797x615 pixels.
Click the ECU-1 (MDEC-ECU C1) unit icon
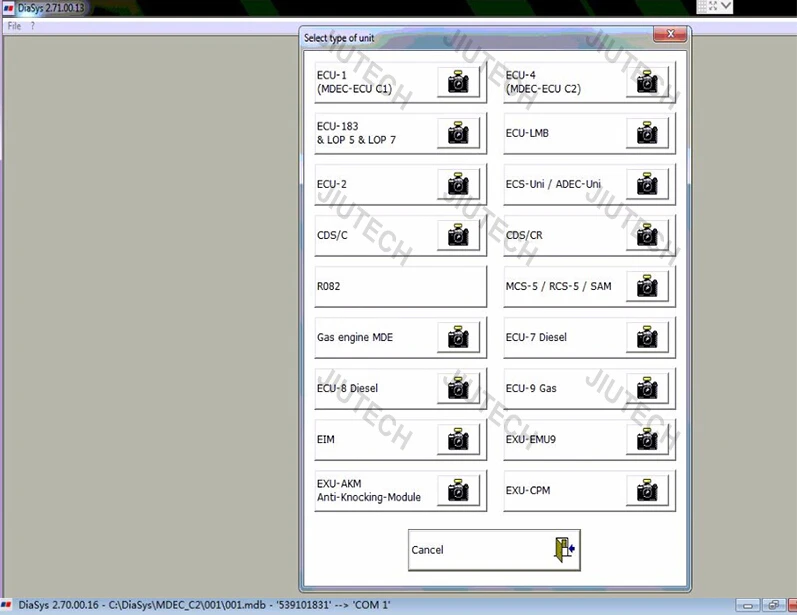point(458,82)
